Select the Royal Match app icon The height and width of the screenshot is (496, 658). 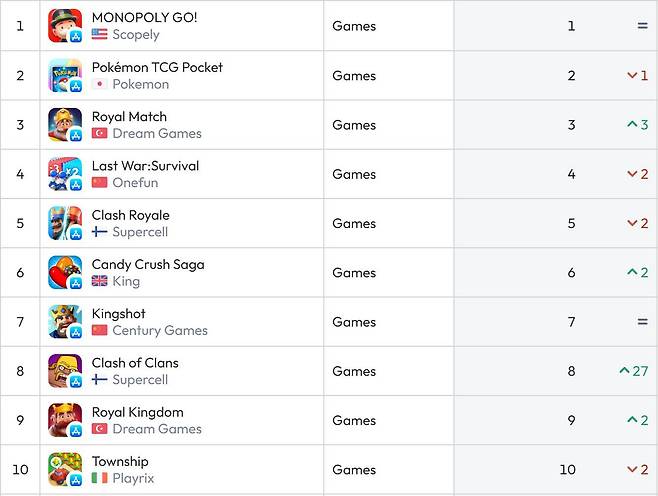[65, 125]
